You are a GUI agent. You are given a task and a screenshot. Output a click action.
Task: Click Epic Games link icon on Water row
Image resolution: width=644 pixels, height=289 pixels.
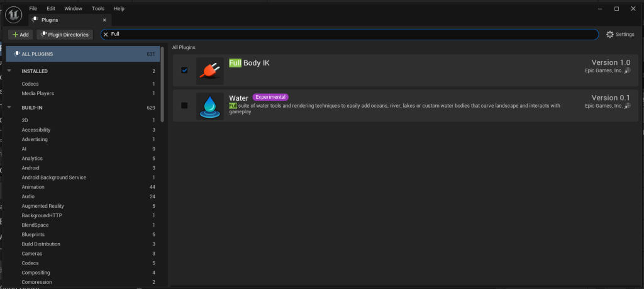tap(627, 106)
